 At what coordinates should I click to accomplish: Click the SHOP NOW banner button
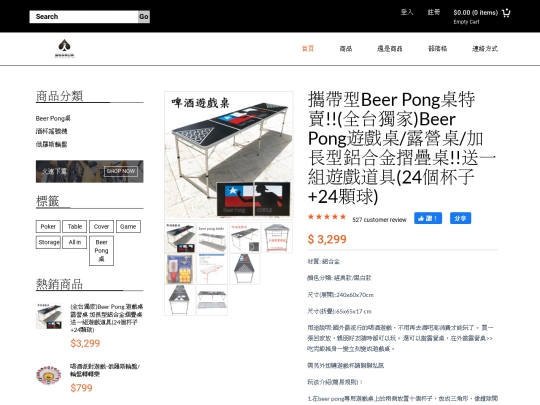(x=121, y=171)
